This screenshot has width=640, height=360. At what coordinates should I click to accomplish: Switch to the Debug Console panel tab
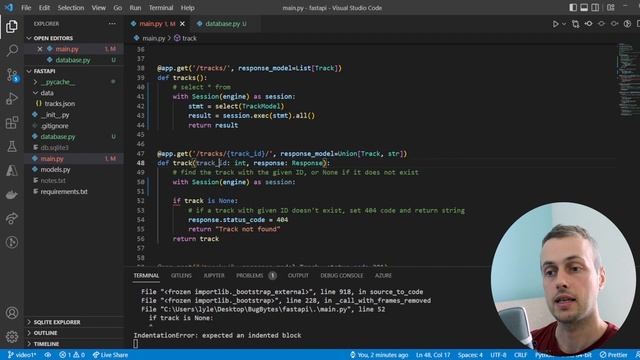point(342,276)
